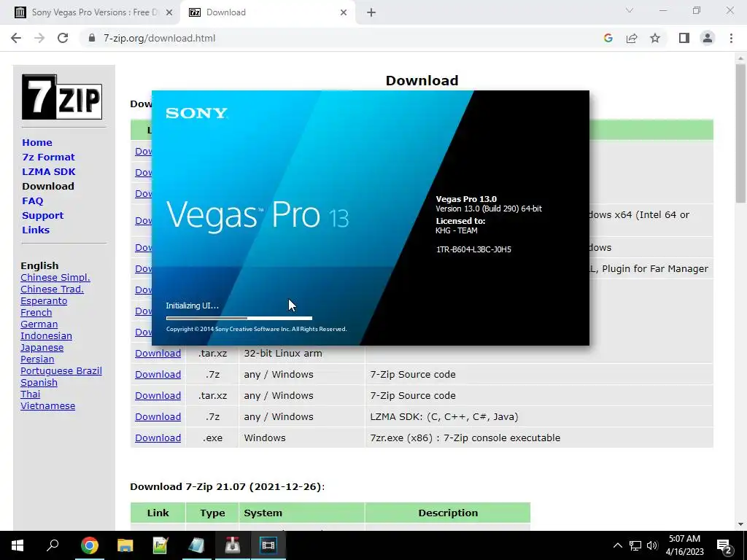Switch language to Japanese
Screen dimensions: 747x560
tap(42, 348)
